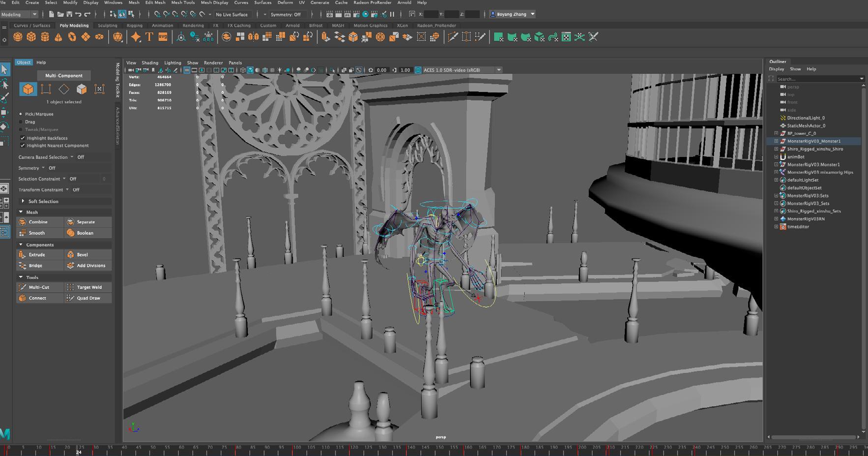
Task: Open the Outliner Display menu
Action: pyautogui.click(x=777, y=69)
